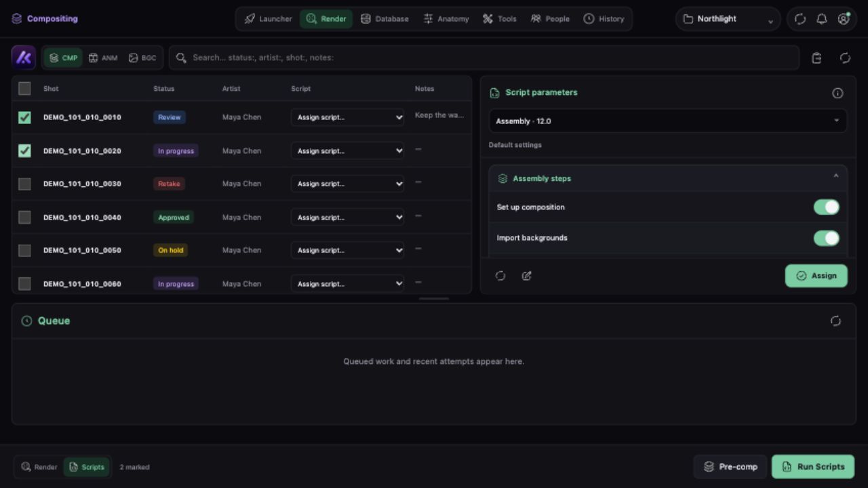Open the clipboard icon beside search bar
This screenshot has height=488, width=868.
816,58
